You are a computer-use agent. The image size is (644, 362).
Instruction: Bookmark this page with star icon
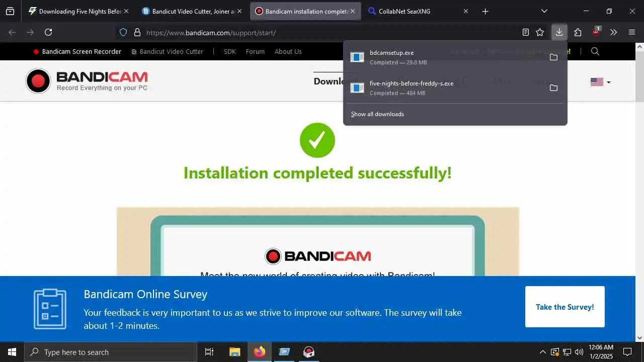tap(540, 32)
